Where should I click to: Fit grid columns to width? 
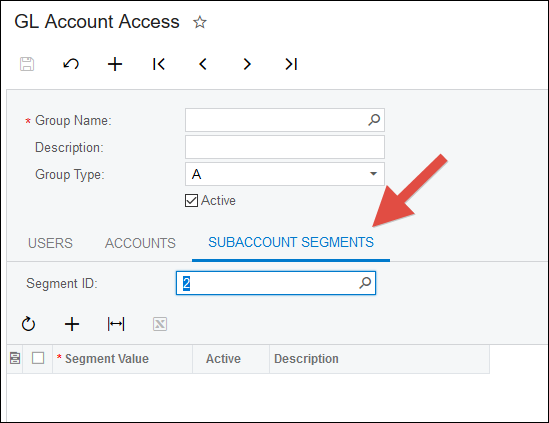point(116,324)
